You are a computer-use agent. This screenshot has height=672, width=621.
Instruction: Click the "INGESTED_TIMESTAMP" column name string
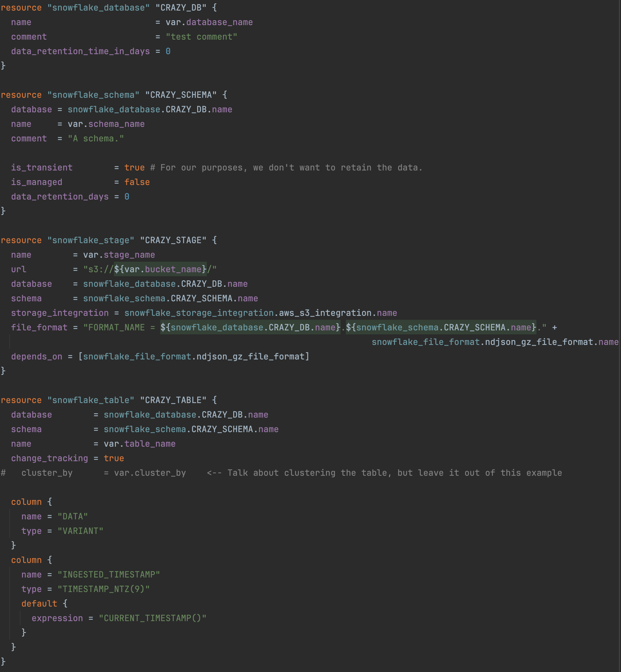(109, 575)
